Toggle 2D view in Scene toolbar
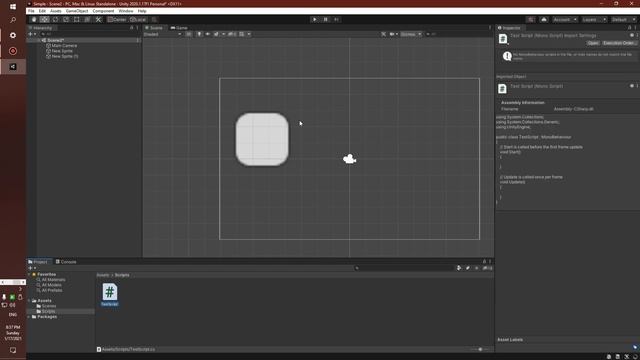This screenshot has width=640, height=360. 189,34
